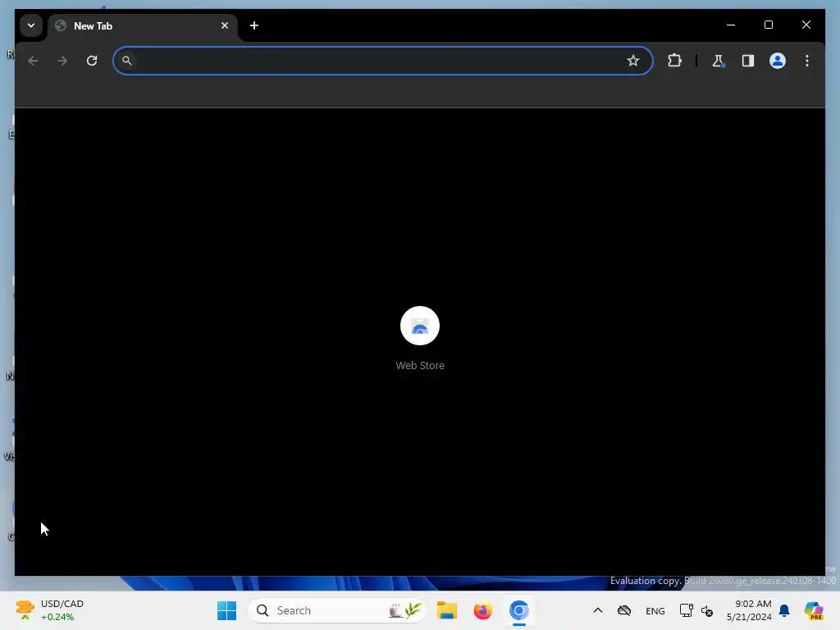
Task: Open the tab search dropdown arrow
Action: tap(31, 25)
